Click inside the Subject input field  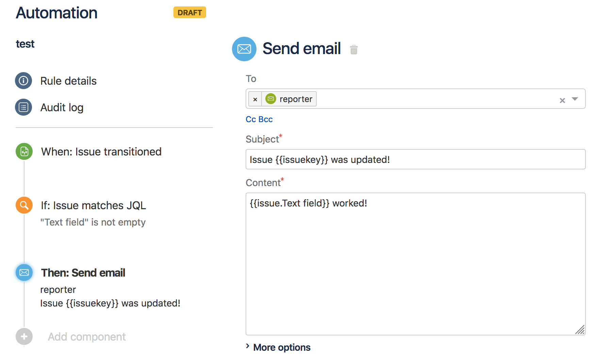pos(415,159)
